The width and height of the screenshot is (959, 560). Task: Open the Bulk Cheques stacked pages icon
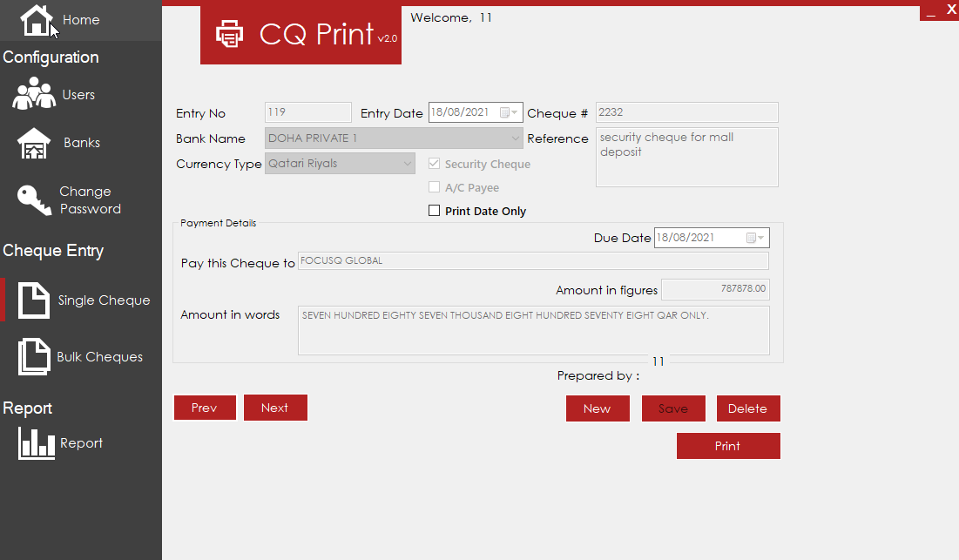34,356
